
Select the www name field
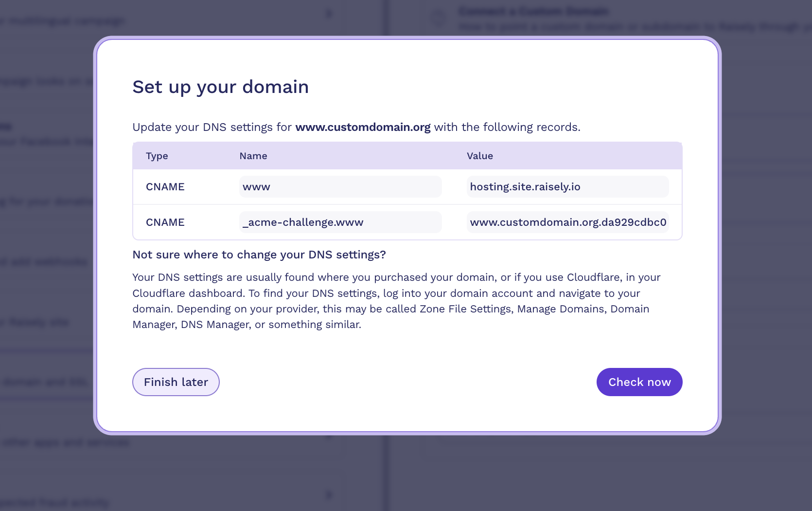click(340, 187)
